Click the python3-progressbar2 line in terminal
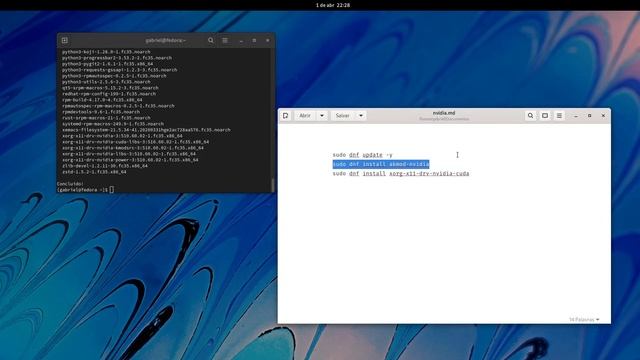The height and width of the screenshot is (360, 640). [x=117, y=58]
